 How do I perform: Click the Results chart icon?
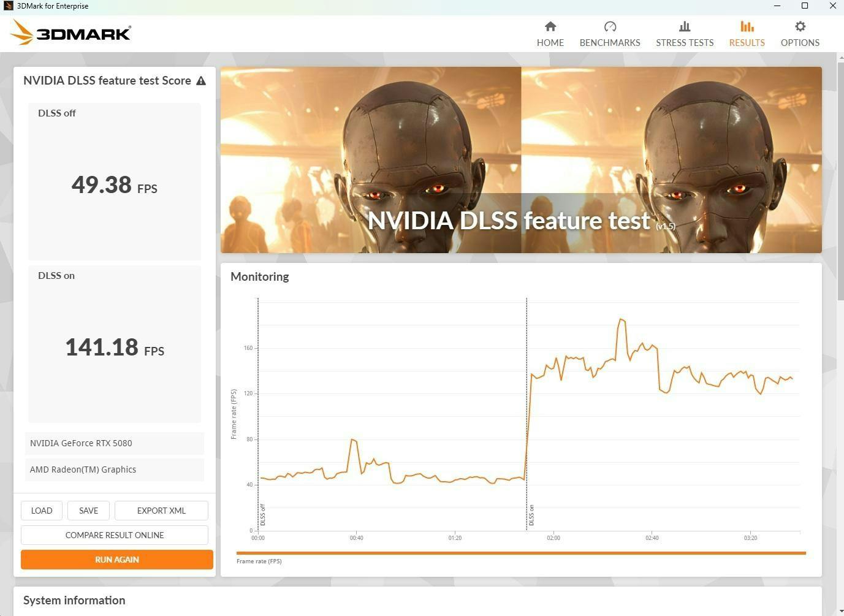click(x=747, y=26)
